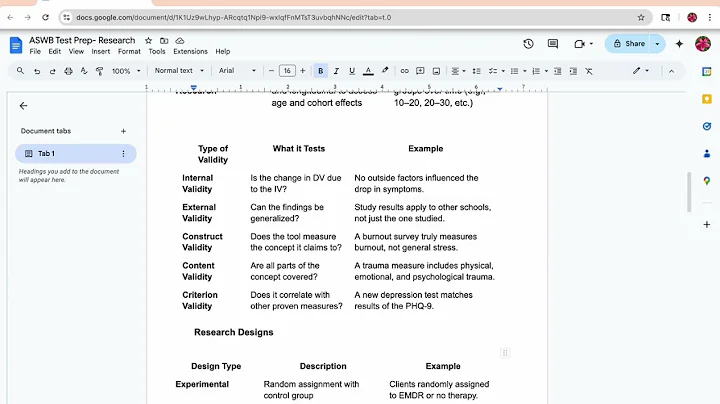Click the Share button
This screenshot has width=720, height=404.
[628, 44]
